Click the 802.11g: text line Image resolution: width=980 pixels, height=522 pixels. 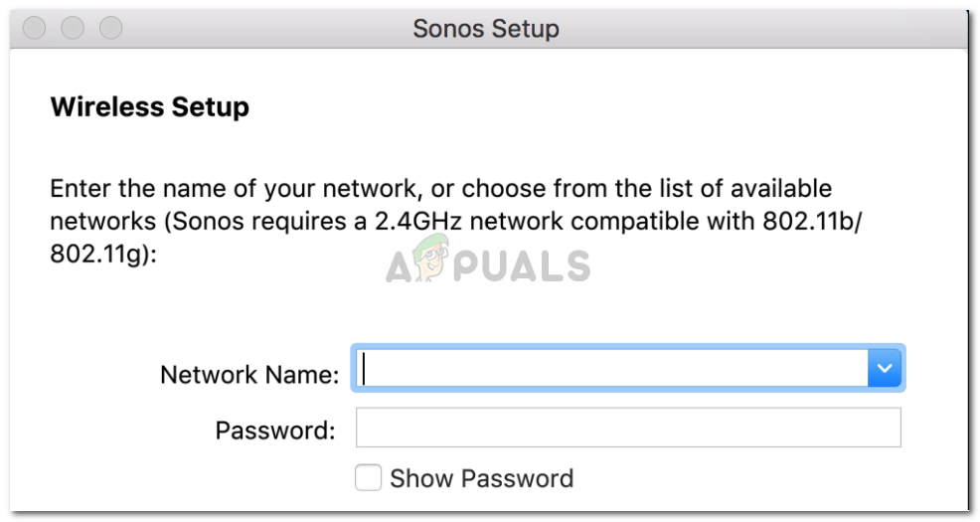coord(103,253)
